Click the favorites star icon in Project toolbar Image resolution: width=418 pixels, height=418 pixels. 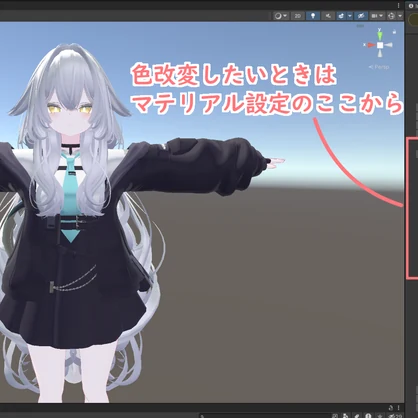[379, 416]
